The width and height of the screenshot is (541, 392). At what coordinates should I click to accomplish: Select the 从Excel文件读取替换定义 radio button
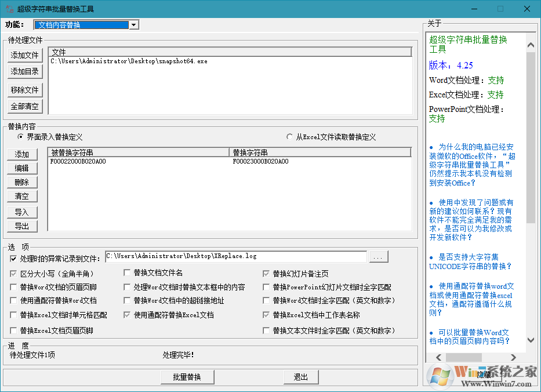(289, 136)
